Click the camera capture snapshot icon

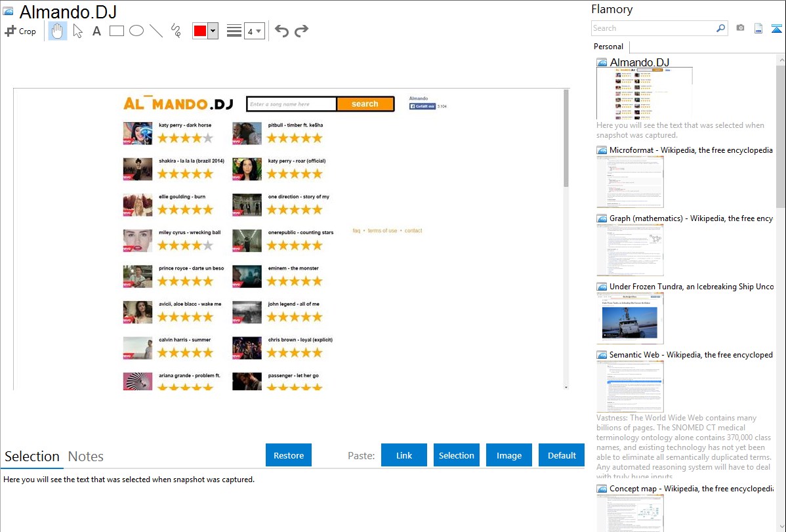[740, 28]
